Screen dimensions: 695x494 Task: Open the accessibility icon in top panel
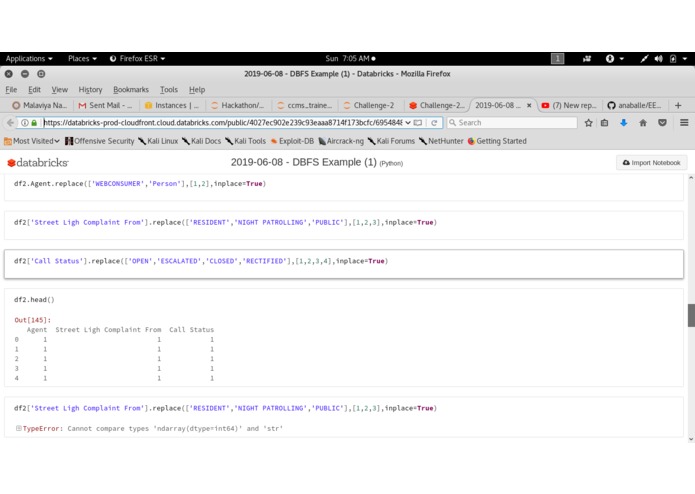click(x=610, y=58)
